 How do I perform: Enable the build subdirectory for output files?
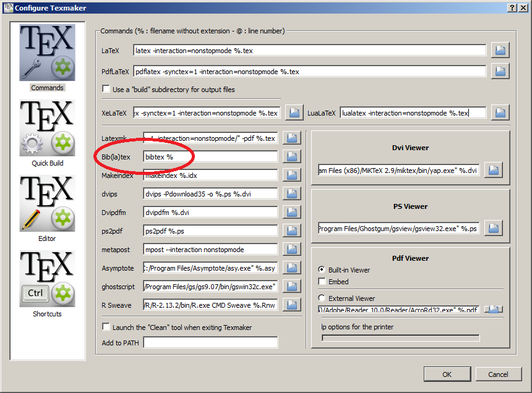point(106,88)
